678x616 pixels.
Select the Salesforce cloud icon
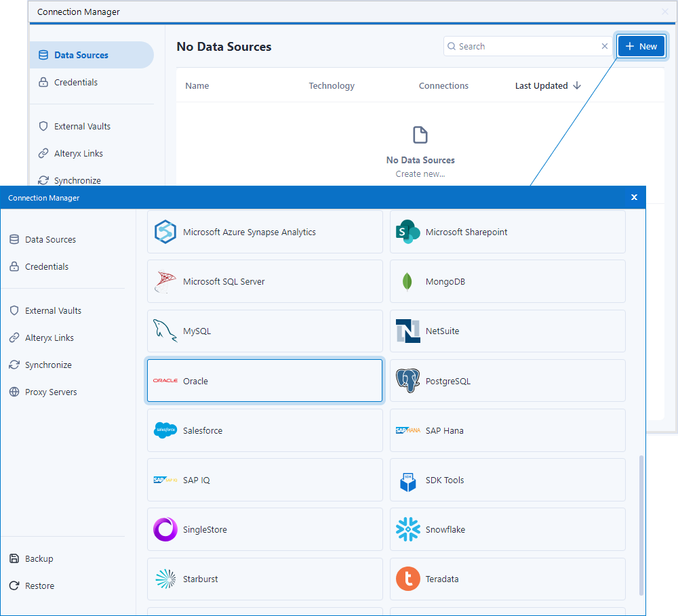click(x=165, y=430)
